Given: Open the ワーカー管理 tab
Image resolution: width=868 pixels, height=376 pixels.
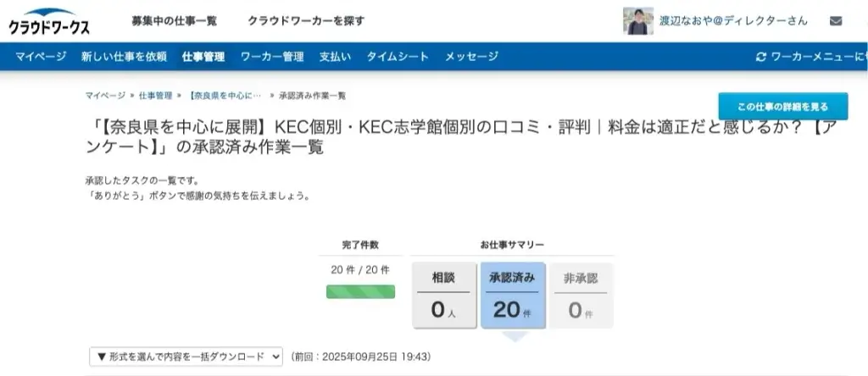Looking at the screenshot, I should click(272, 57).
